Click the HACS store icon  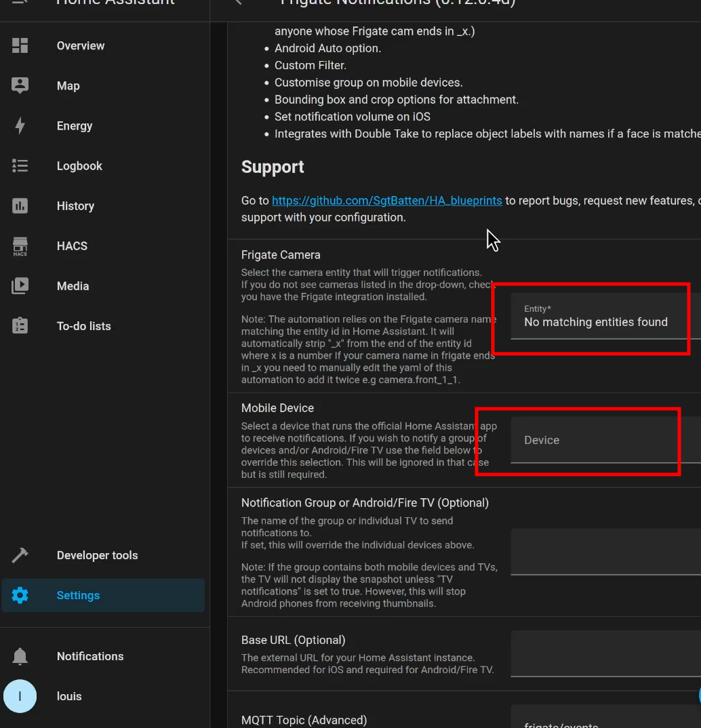20,246
